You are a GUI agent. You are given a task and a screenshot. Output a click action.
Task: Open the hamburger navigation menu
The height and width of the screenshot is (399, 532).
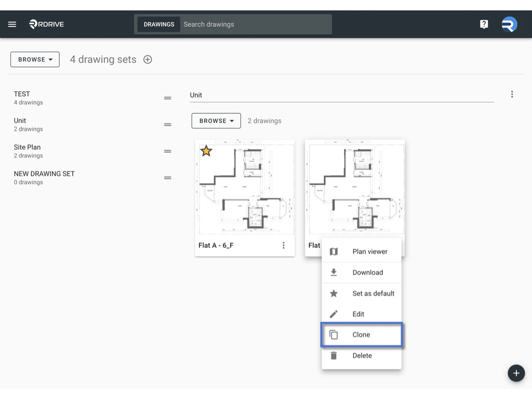click(12, 24)
